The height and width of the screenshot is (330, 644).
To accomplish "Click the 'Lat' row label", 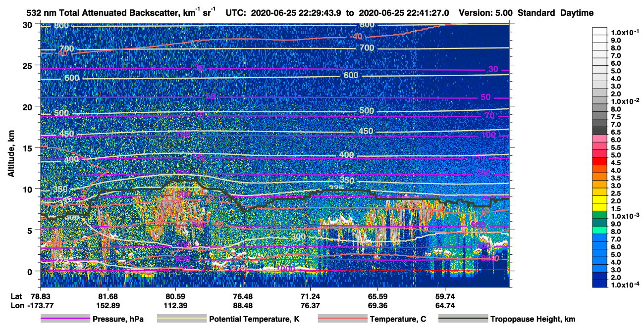I will (16, 296).
